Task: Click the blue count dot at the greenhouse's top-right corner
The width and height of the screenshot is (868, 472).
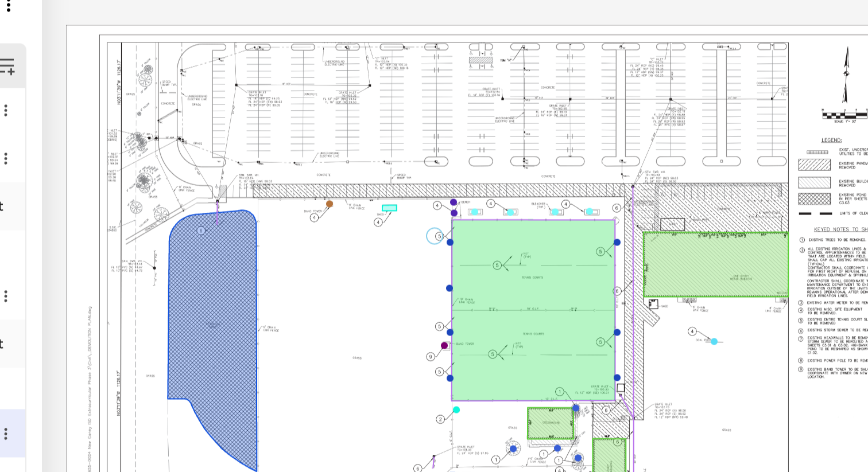Action: click(576, 408)
